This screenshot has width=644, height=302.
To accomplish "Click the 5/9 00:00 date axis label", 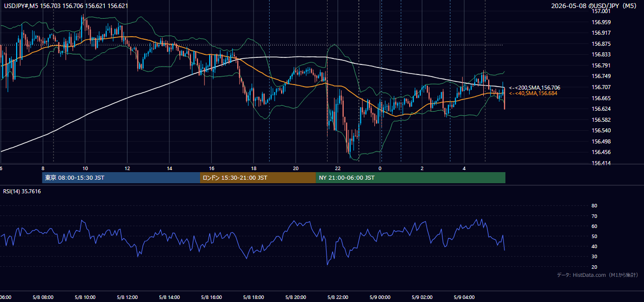I will (380, 297).
